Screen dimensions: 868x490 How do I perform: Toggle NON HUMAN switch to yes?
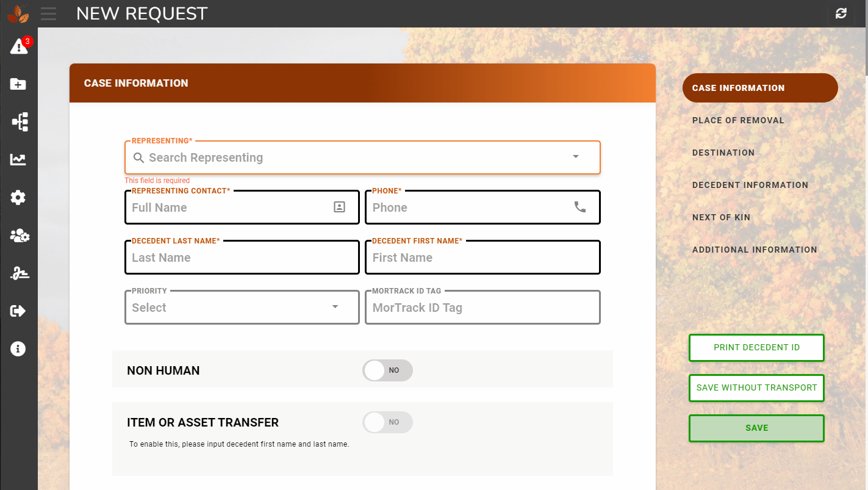[x=387, y=370]
